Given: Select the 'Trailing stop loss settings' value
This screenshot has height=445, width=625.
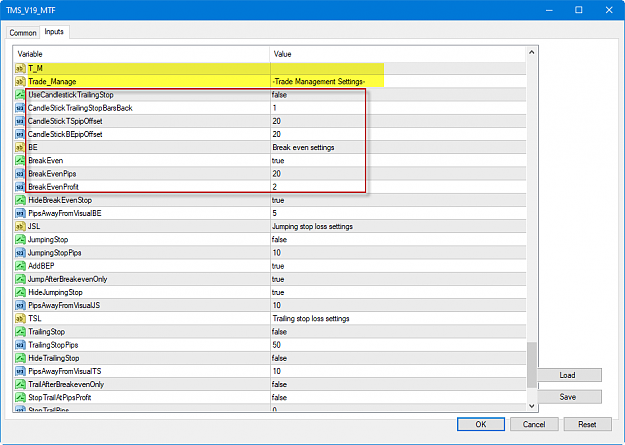Looking at the screenshot, I should 311,319.
